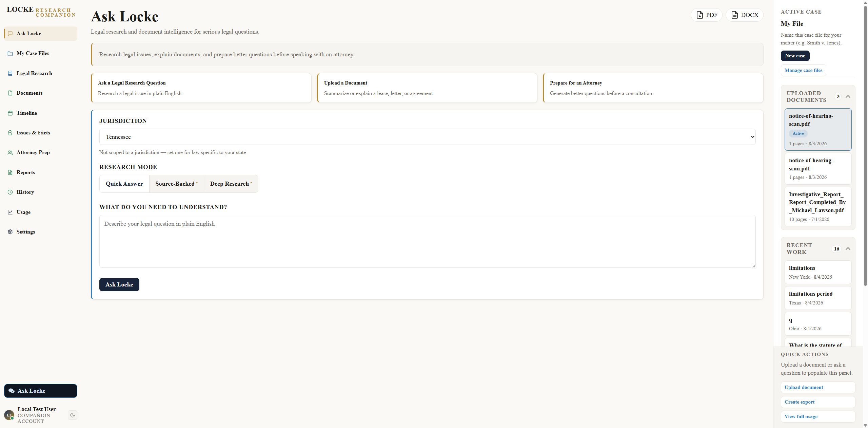Open the Timeline calendar icon
Viewport: 868px width, 428px height.
(10, 113)
